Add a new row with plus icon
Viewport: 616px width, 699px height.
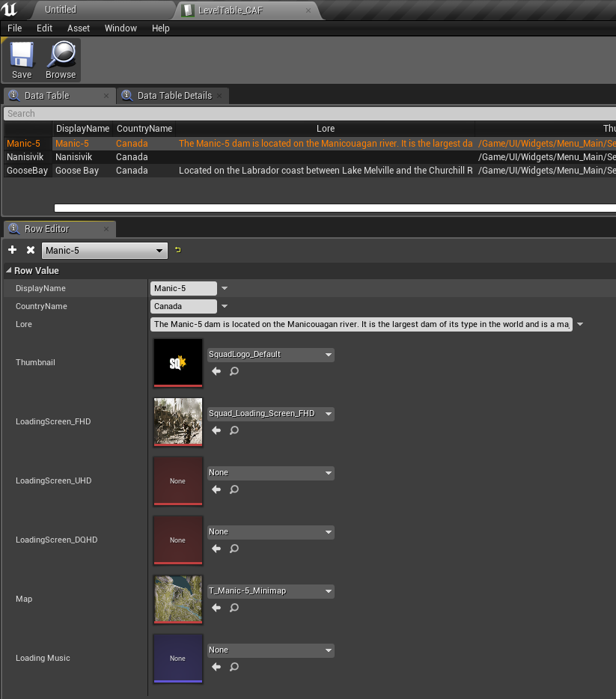13,250
